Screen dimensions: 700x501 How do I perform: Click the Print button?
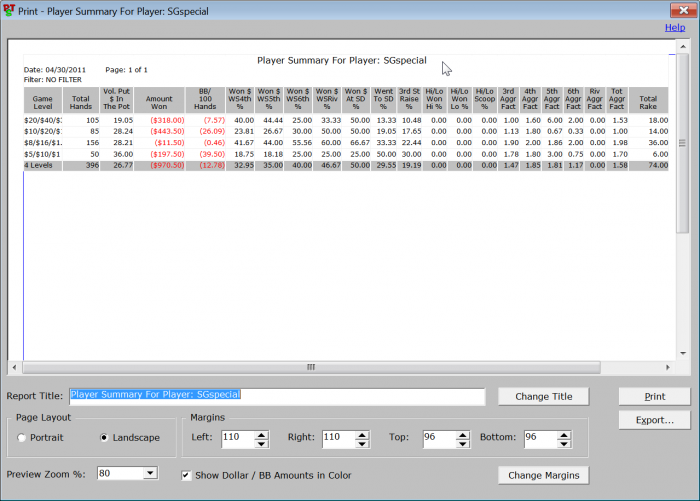(x=654, y=396)
